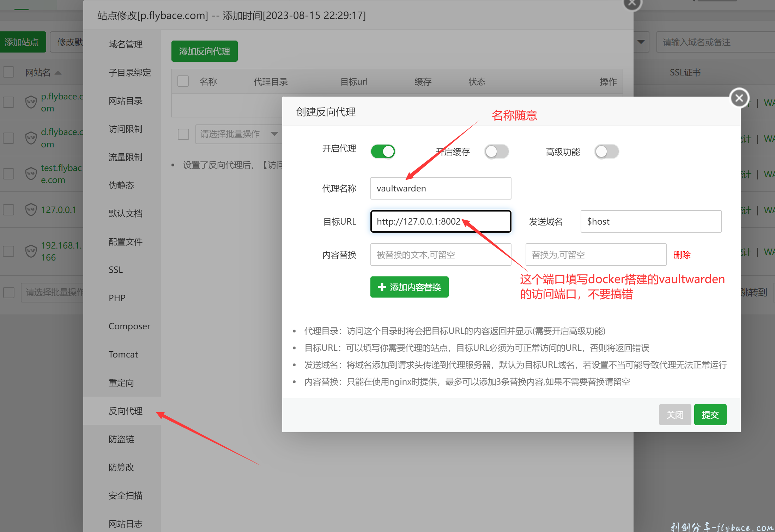Close the create reverse proxy dialog
The width and height of the screenshot is (775, 532).
pyautogui.click(x=739, y=98)
